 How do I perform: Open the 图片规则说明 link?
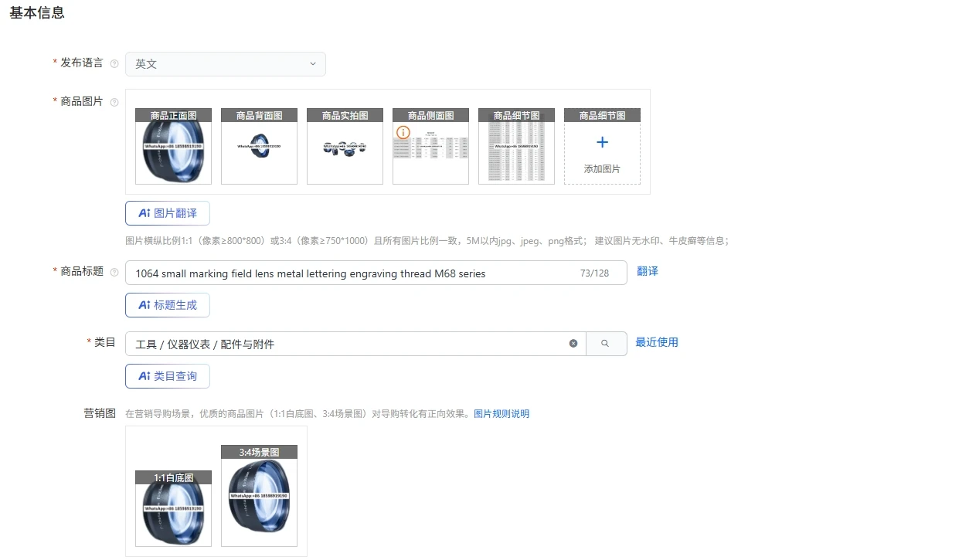pos(501,414)
